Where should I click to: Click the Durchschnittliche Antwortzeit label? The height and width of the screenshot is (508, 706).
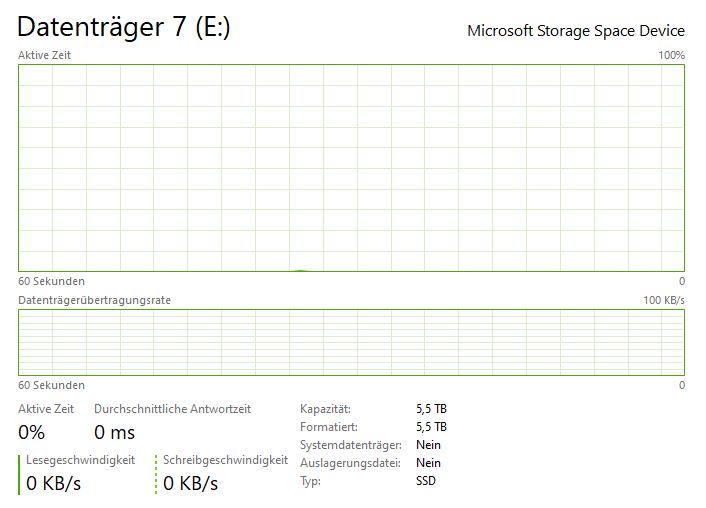coord(172,409)
